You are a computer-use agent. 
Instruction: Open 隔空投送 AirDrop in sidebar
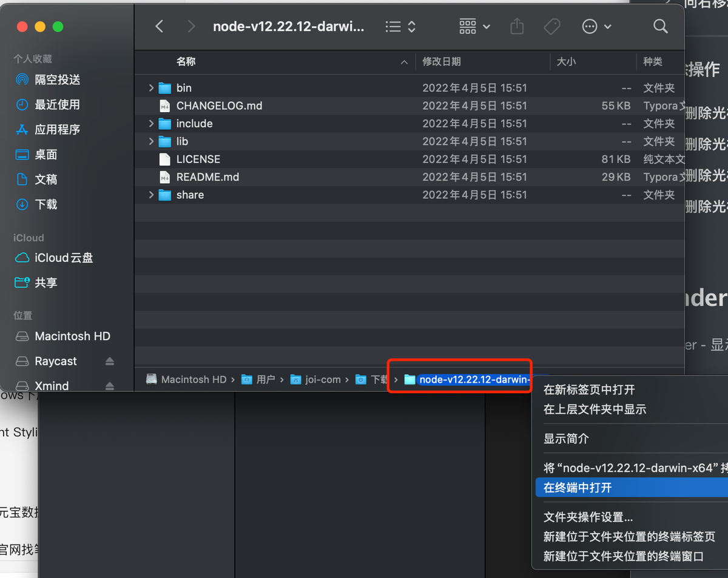pyautogui.click(x=57, y=80)
